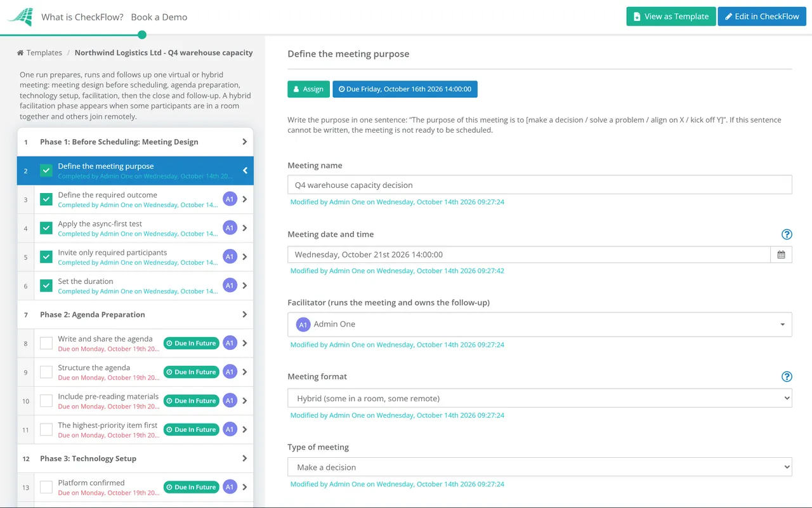Screen dimensions: 812x508
Task: Click the CheckFlow logo icon
Action: pos(20,17)
